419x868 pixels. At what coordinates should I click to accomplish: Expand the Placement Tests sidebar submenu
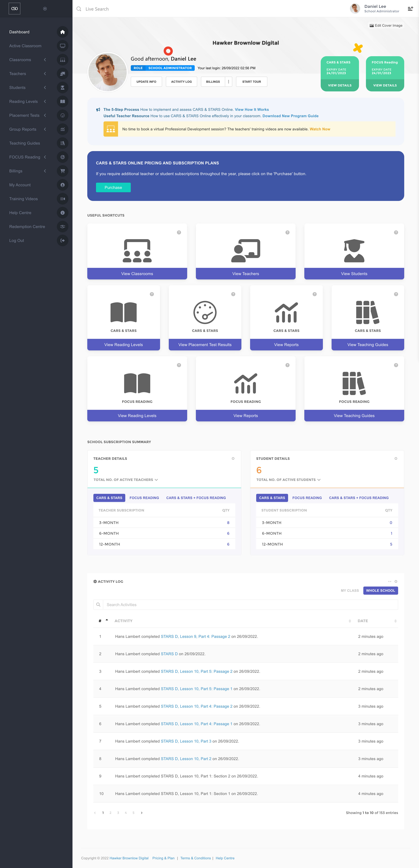point(45,115)
